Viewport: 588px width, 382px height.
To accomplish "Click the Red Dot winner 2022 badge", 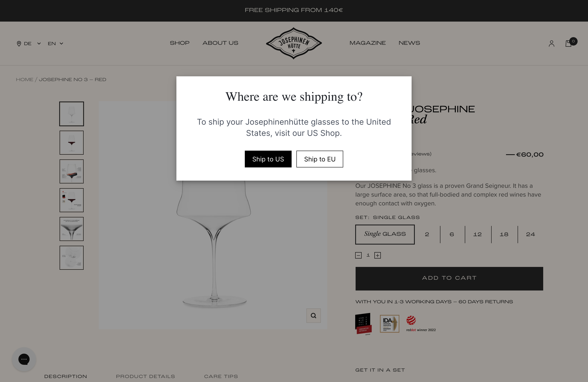I will click(421, 323).
